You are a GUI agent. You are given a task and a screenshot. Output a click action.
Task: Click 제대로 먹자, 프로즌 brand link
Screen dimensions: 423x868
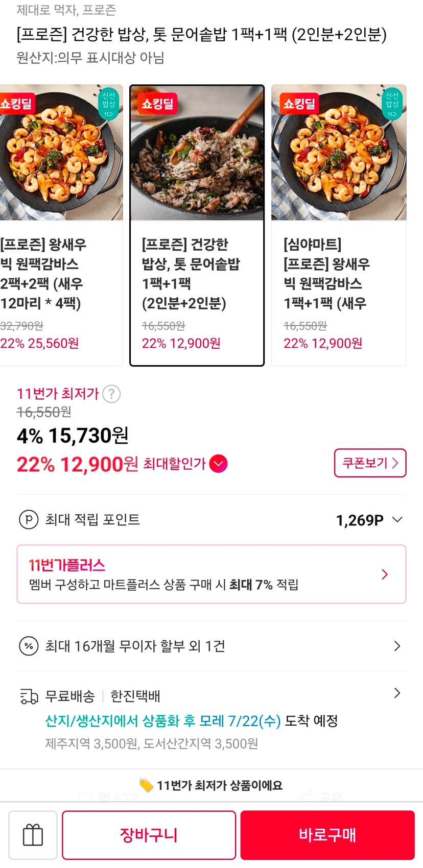tap(66, 10)
